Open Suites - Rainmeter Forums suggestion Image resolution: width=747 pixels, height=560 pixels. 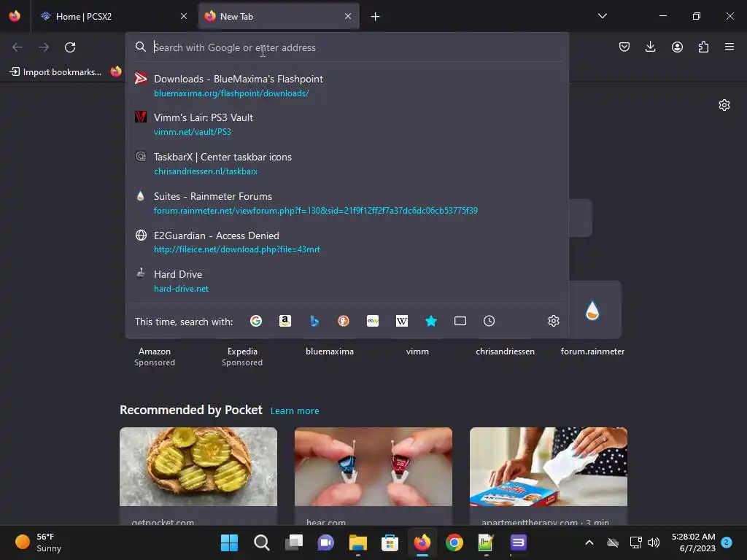(x=347, y=203)
